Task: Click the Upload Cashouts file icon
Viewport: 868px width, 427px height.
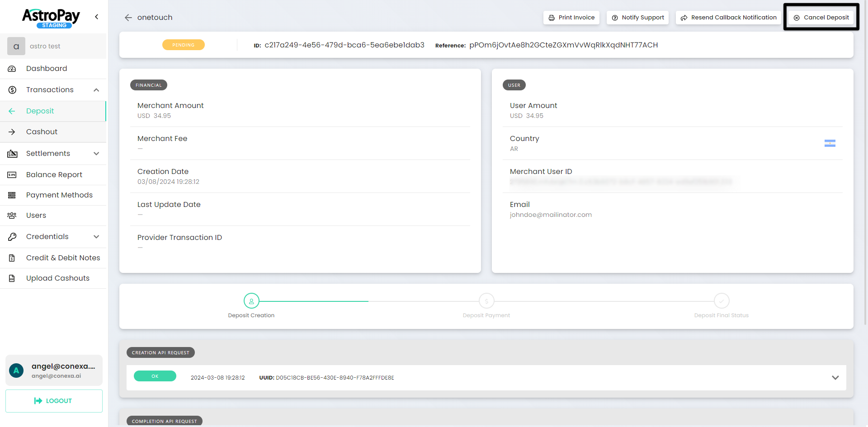Action: coord(12,278)
